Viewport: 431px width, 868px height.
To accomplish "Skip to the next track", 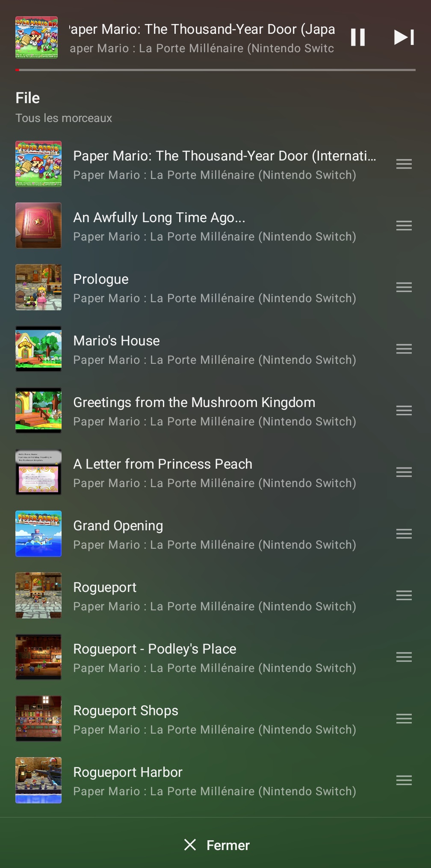I will (x=404, y=38).
